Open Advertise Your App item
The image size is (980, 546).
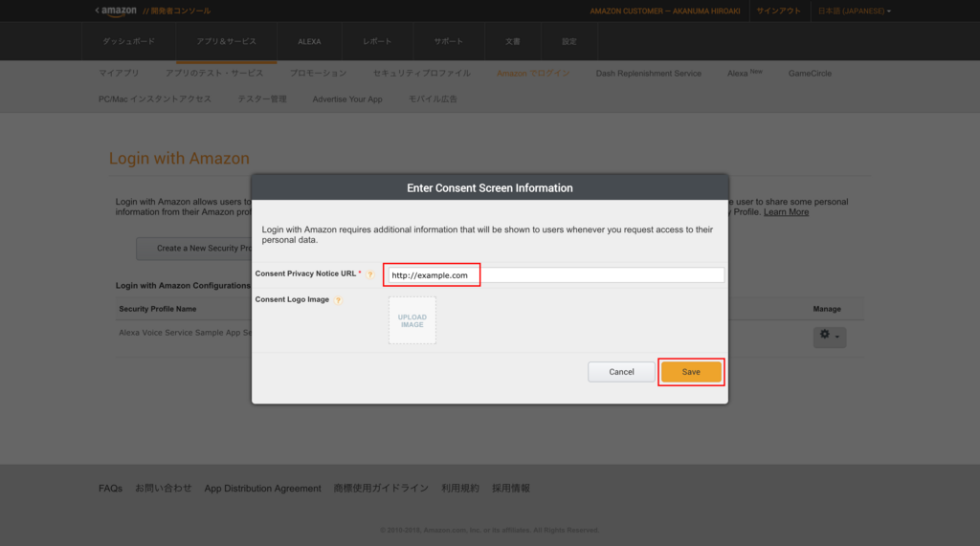click(x=347, y=98)
